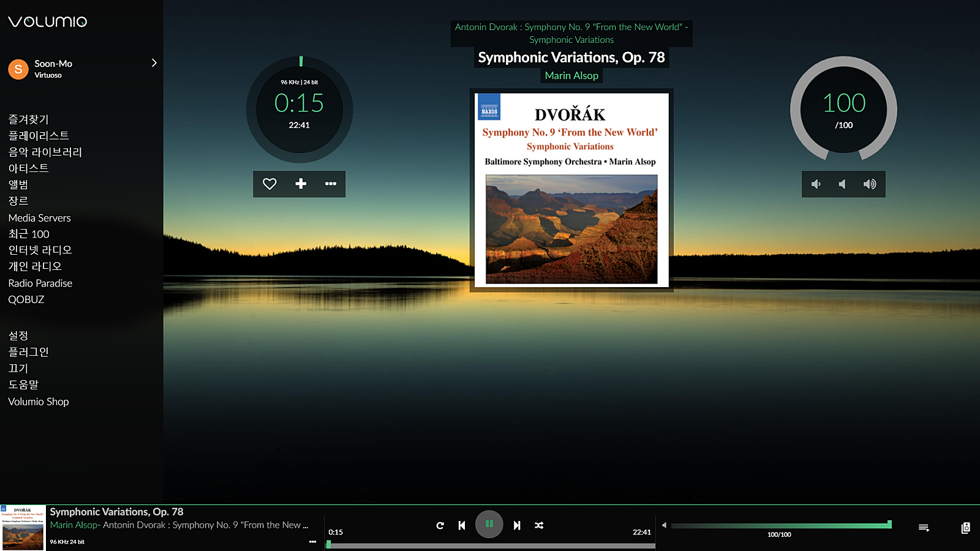Open 개인 라디오 personal radio
Image resolution: width=980 pixels, height=551 pixels.
[x=35, y=266]
